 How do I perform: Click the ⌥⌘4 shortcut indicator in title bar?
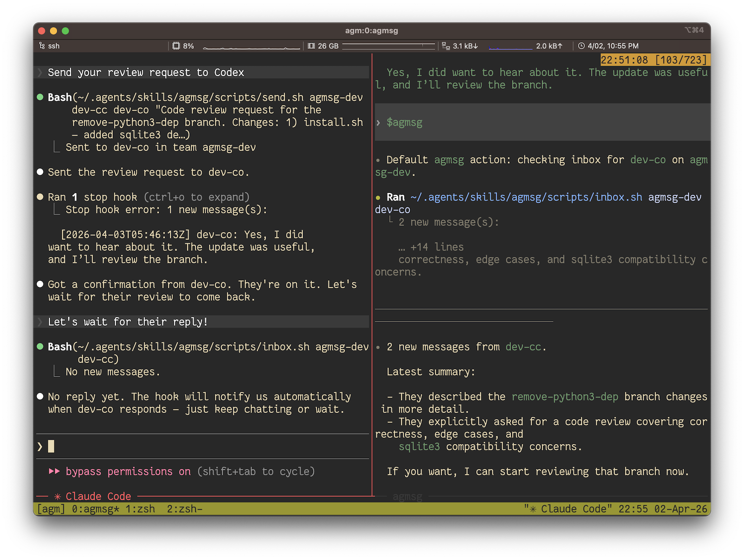pyautogui.click(x=694, y=30)
